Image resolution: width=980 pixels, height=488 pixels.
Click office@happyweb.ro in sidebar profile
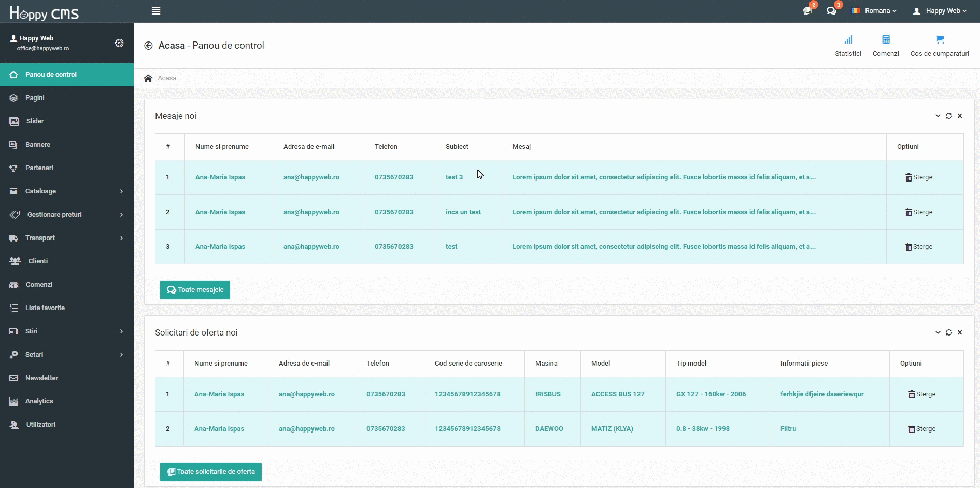43,49
